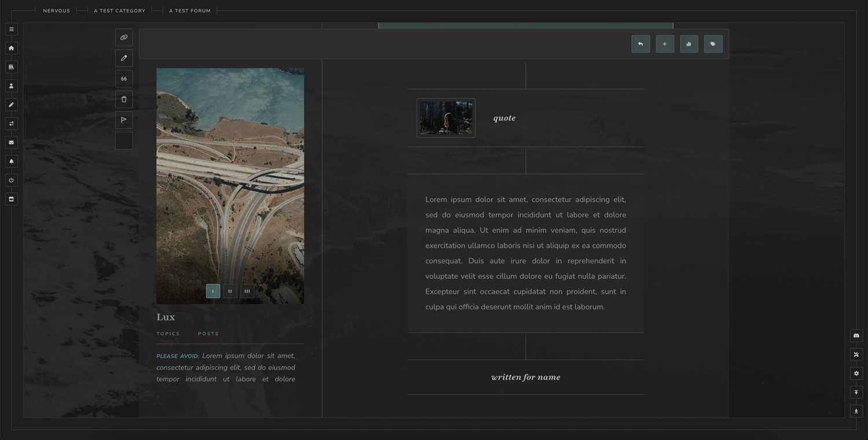
Task: Click the sidebar pencil icon below the profile icon
Action: click(x=11, y=105)
